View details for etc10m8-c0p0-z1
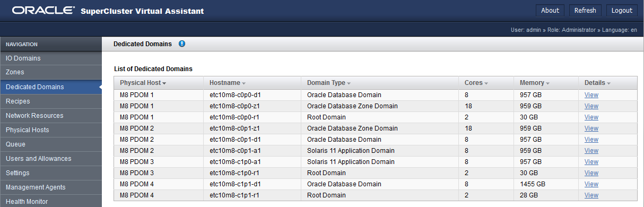The image size is (644, 207). pos(591,106)
